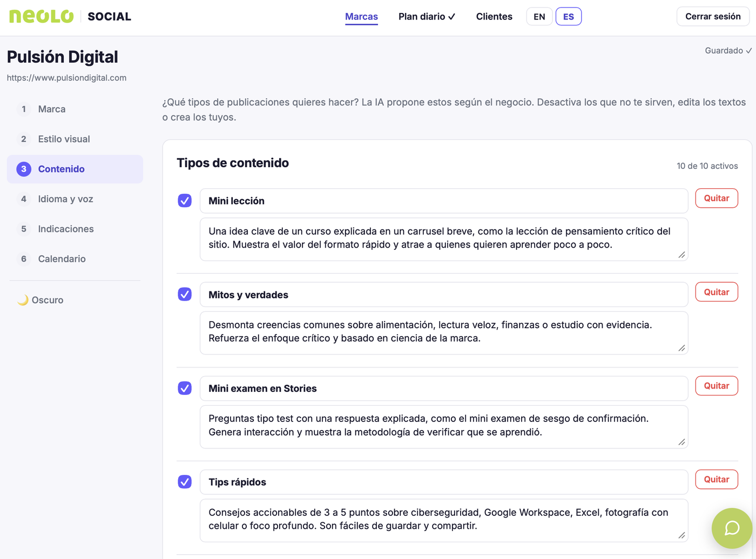The width and height of the screenshot is (756, 559).
Task: Switch language to EN
Action: [539, 17]
